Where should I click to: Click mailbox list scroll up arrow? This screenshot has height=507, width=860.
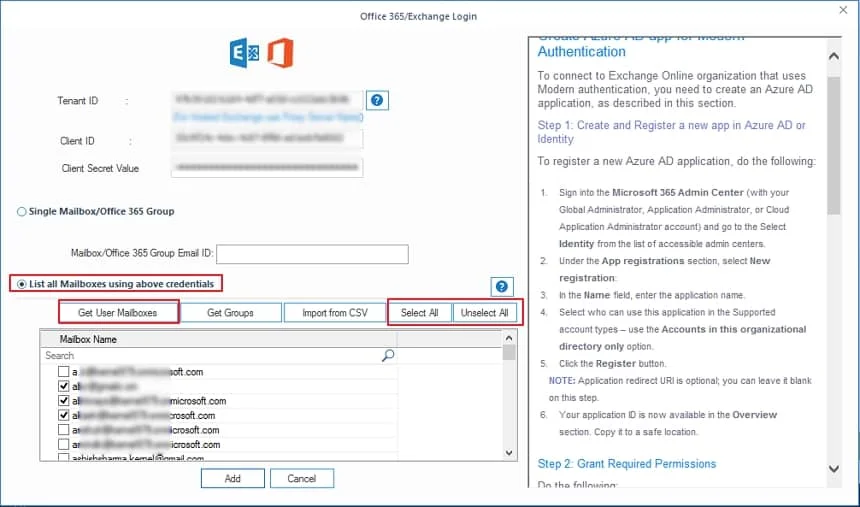pyautogui.click(x=509, y=338)
